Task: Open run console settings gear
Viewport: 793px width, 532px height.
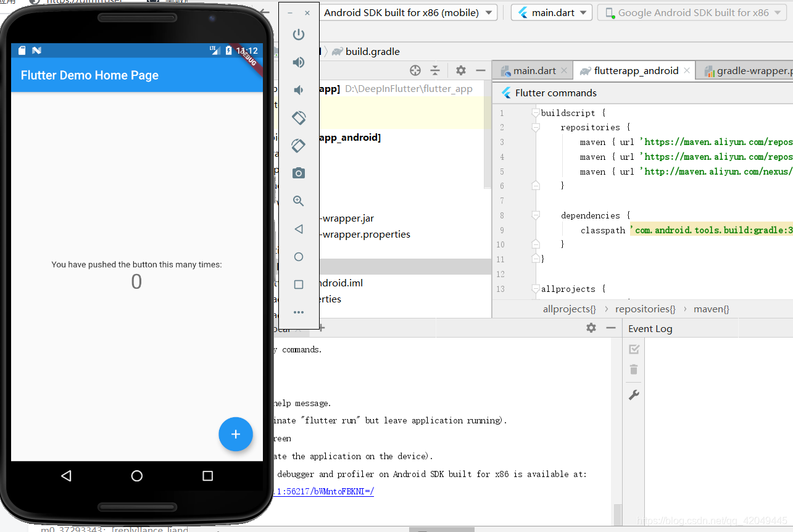Action: pos(591,328)
